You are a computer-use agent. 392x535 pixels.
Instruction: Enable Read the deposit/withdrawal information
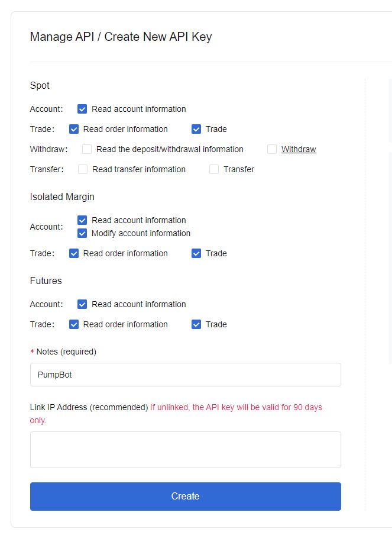pos(87,149)
